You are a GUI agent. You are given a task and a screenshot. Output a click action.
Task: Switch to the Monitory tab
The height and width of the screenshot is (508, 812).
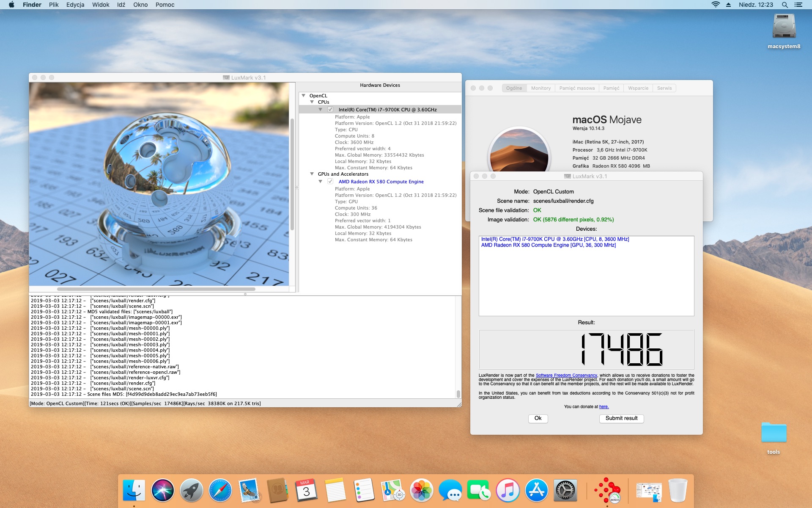[541, 88]
